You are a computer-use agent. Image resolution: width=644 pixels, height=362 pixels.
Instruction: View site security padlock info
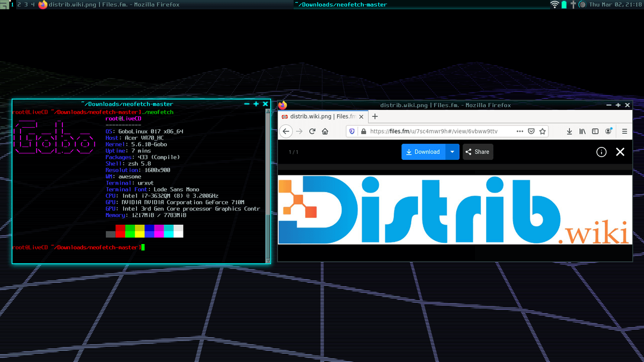363,131
